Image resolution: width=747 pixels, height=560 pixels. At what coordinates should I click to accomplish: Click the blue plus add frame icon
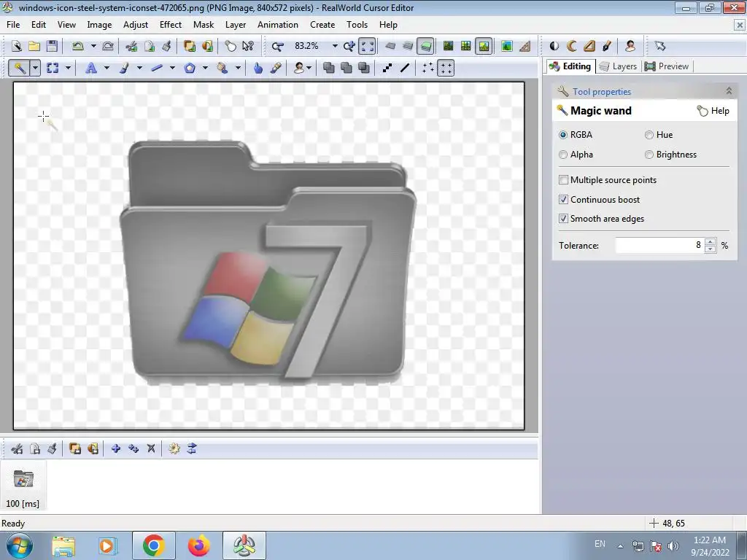point(115,448)
